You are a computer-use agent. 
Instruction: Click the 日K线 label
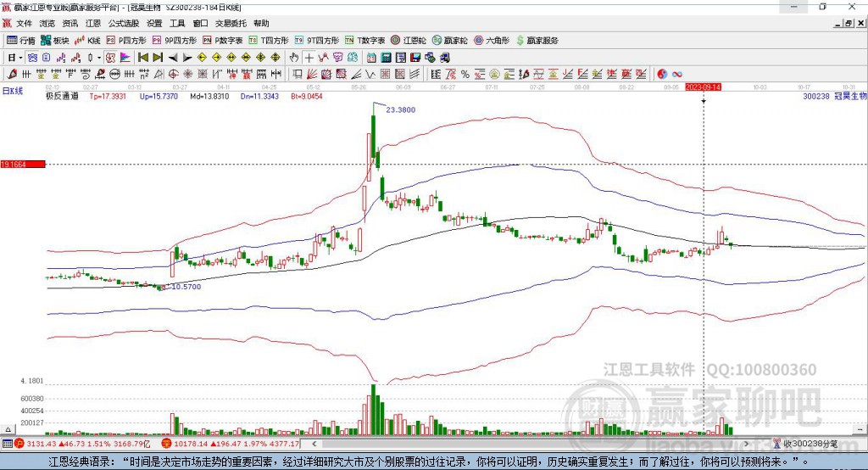[x=12, y=91]
